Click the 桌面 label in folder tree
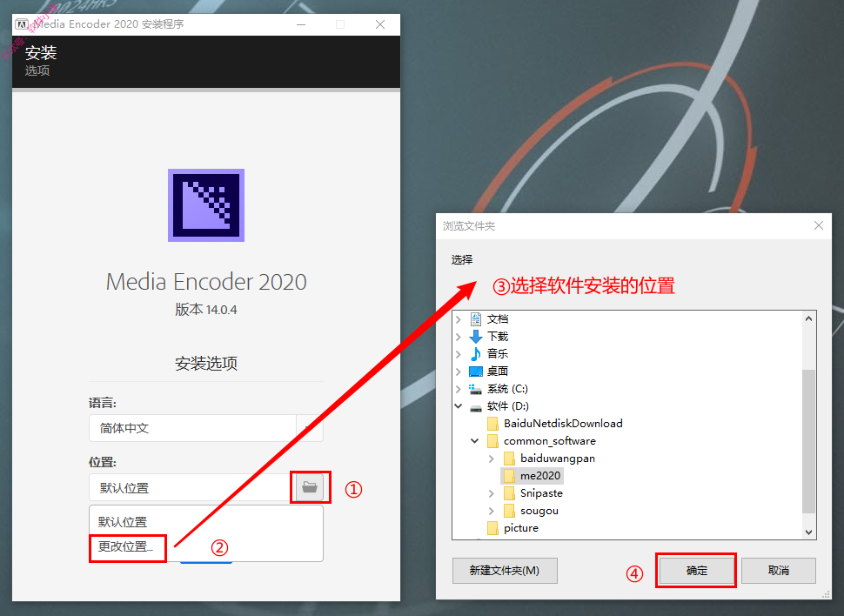Viewport: 844px width, 616px height. (x=498, y=372)
